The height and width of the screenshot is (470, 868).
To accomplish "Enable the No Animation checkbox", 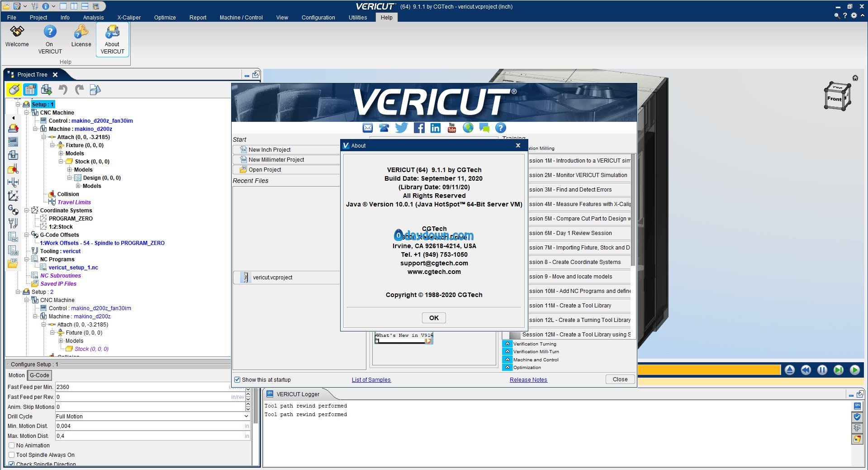I will click(12, 445).
